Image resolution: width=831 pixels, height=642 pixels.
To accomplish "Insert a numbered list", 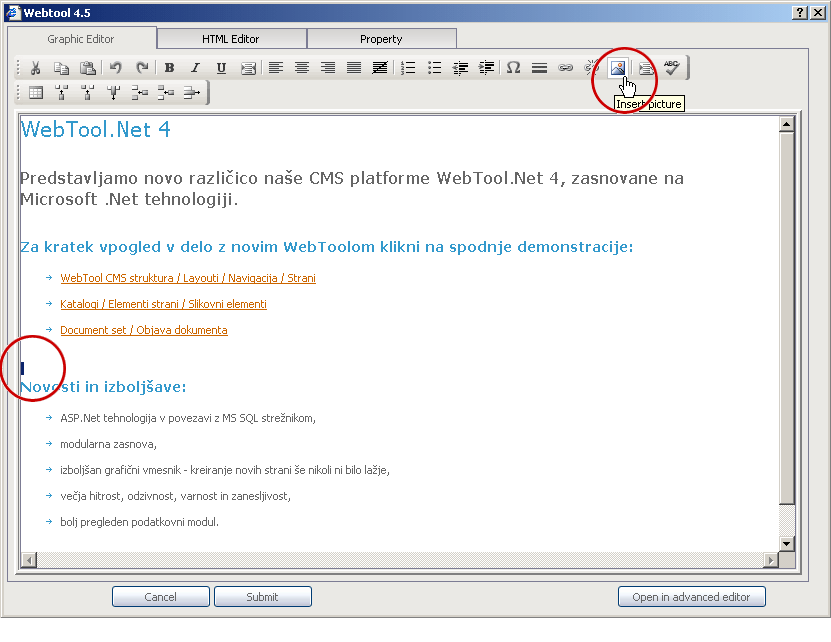I will point(408,68).
